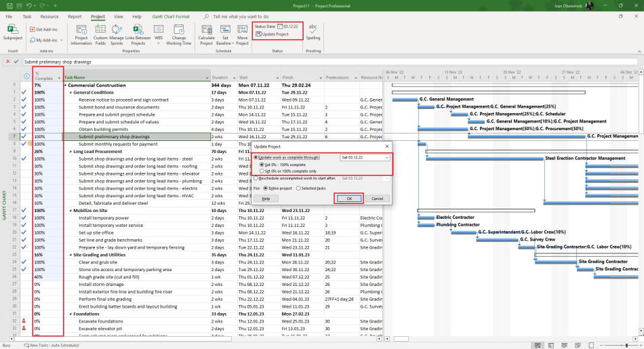Click the Update Project ribbon command
Screen dimensions: 644x349
[x=272, y=34]
